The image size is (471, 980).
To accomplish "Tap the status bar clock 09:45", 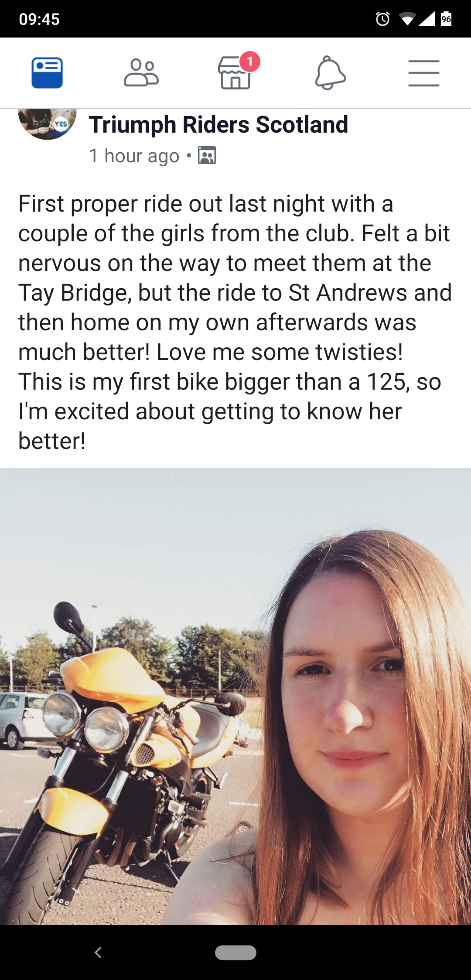I will 39,19.
